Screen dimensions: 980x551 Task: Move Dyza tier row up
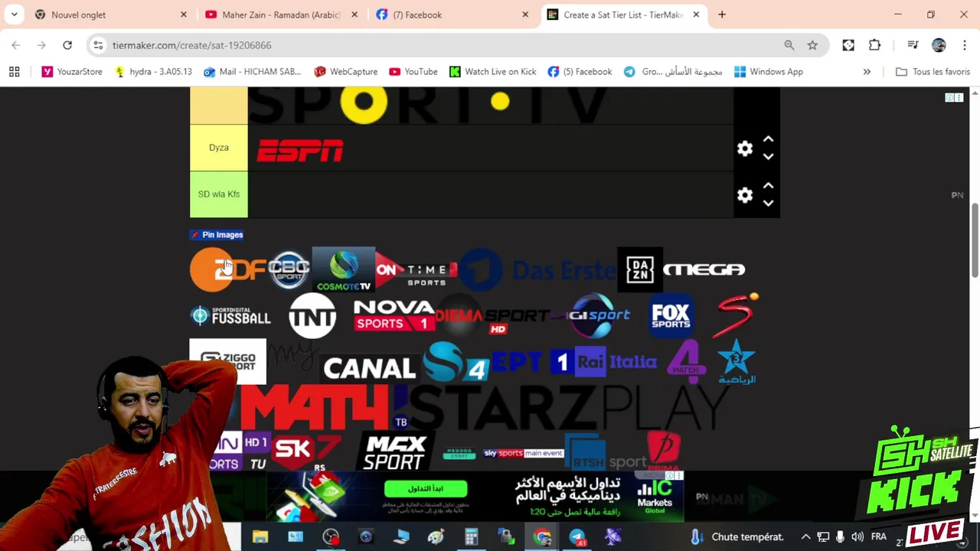(768, 140)
